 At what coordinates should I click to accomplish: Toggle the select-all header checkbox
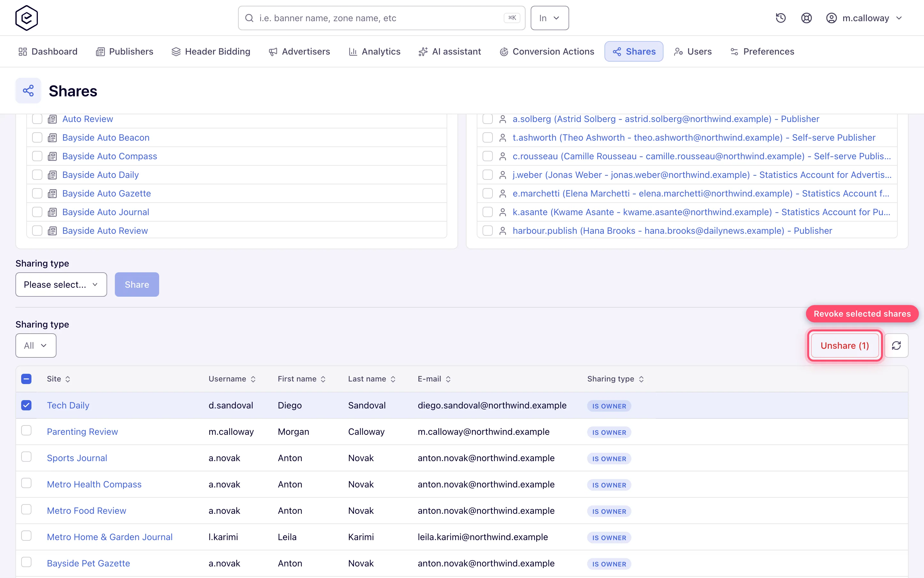[26, 379]
